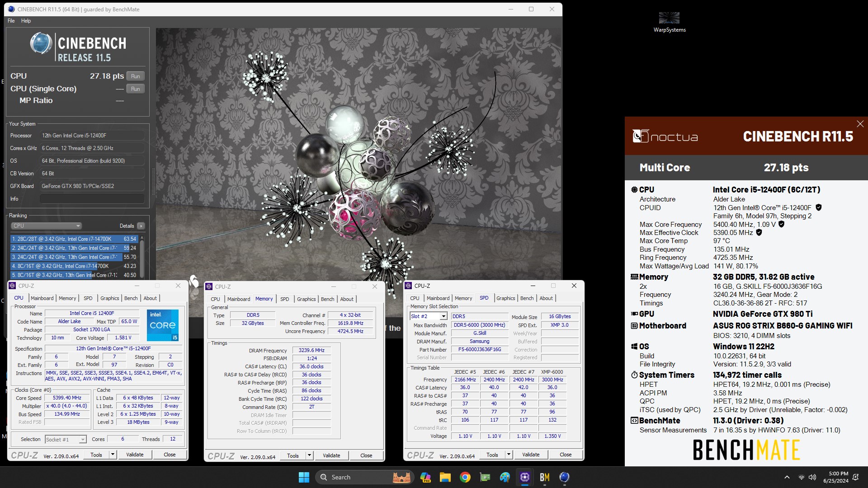Click the Intel Core i5 logo badge
The image size is (868, 488).
pos(163,325)
